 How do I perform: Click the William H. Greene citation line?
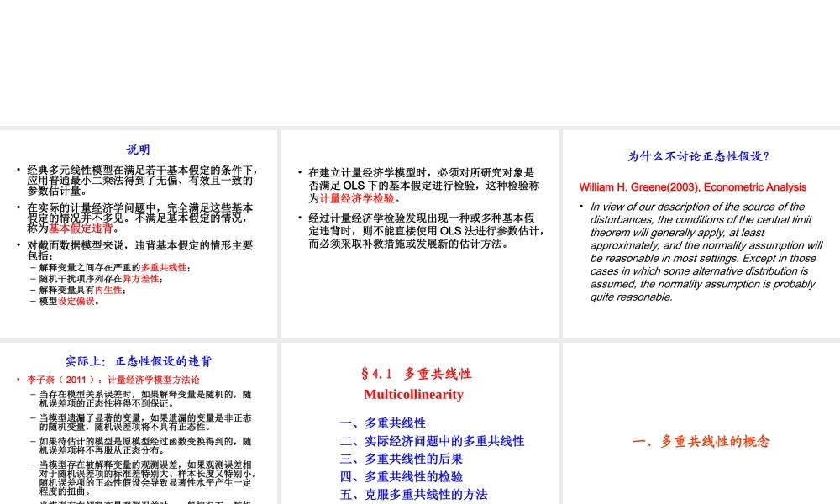(x=692, y=187)
